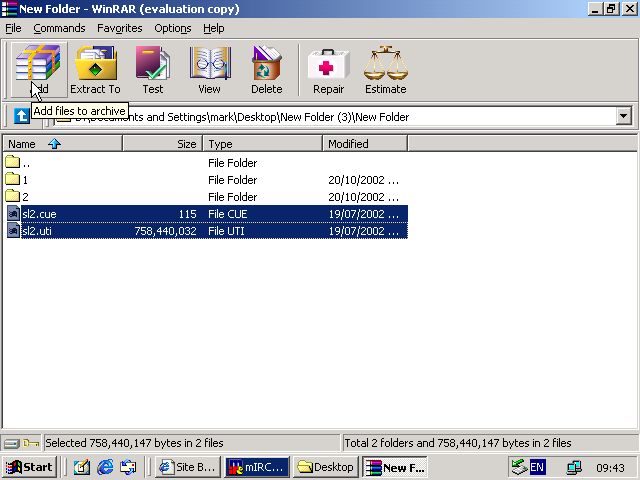Click the New F... WinRAR taskbar button
This screenshot has height=480, width=640.
click(x=395, y=467)
